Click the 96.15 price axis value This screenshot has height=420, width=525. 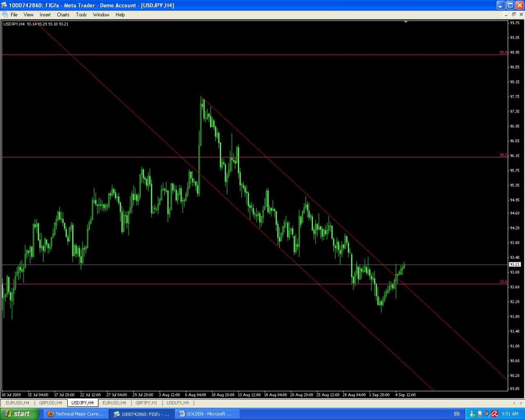pyautogui.click(x=514, y=156)
